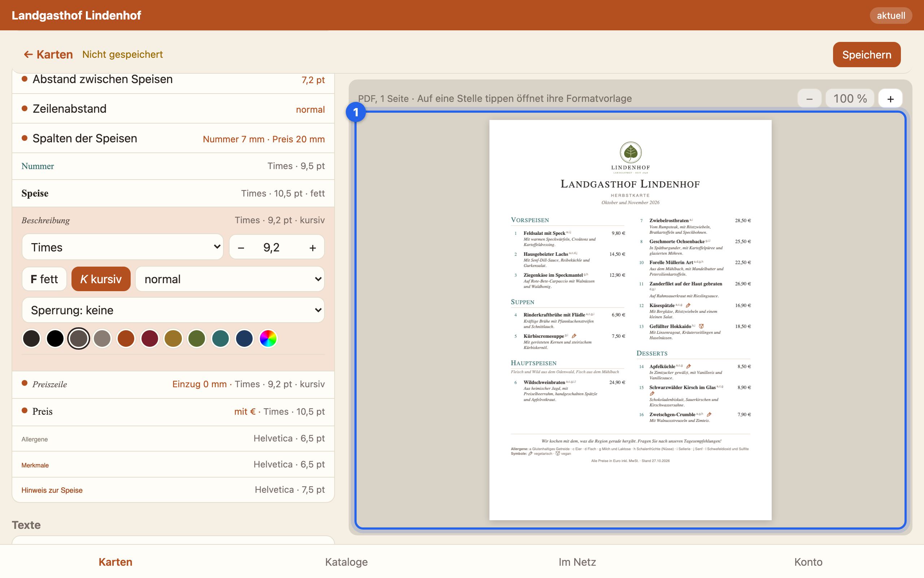This screenshot has width=924, height=578.
Task: Select the rust orange color swatch
Action: tap(126, 339)
